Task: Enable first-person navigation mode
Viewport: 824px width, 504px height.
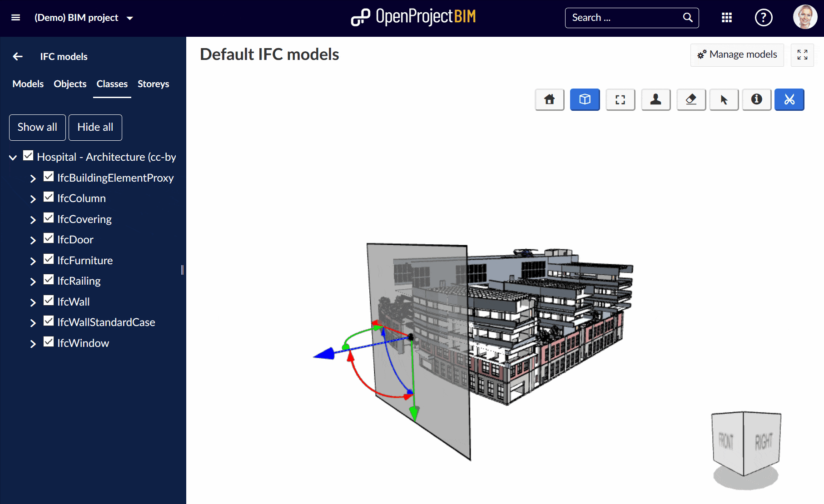Action: point(655,99)
